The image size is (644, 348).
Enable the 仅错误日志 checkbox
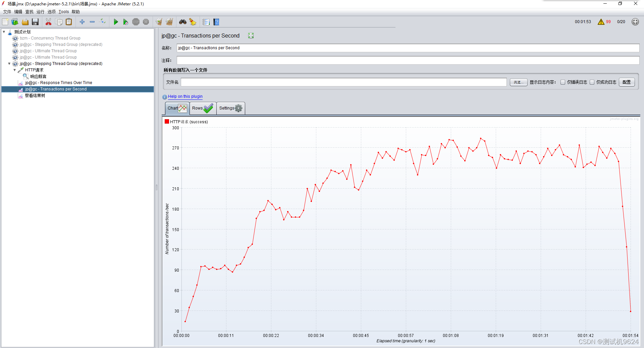pos(563,82)
